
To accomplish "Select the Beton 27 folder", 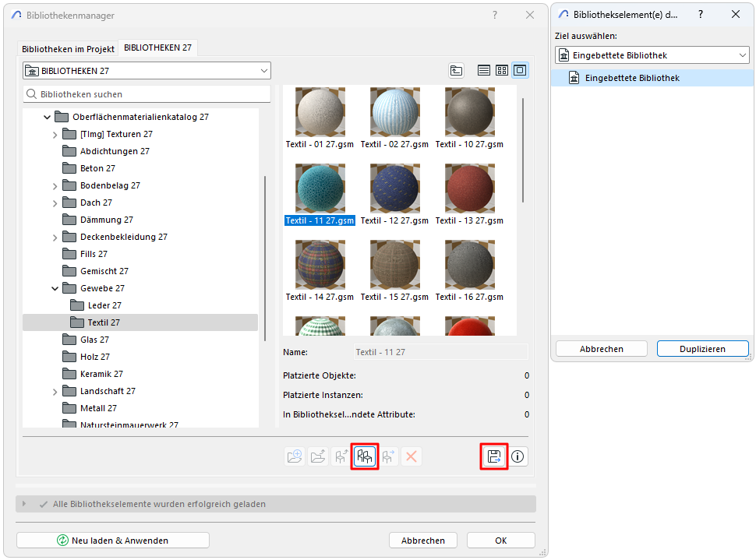I will [89, 168].
